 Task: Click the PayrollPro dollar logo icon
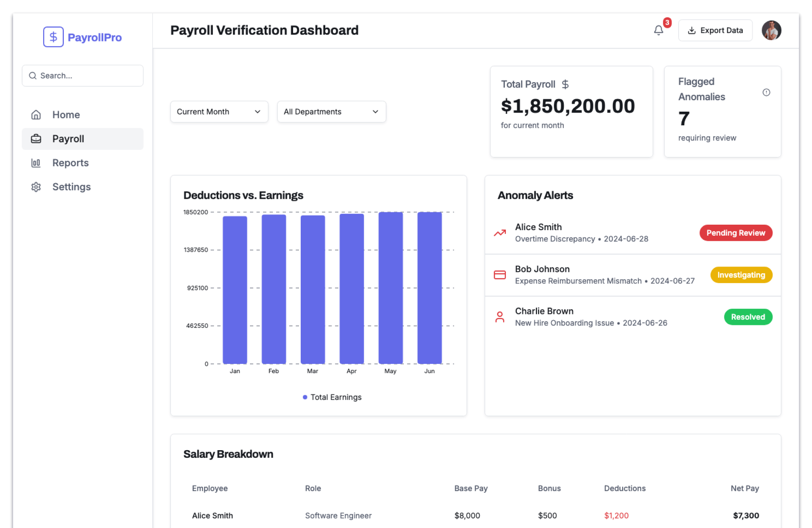53,37
